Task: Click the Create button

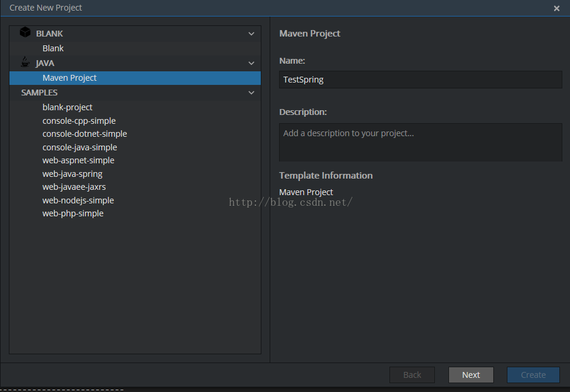Action: point(533,374)
